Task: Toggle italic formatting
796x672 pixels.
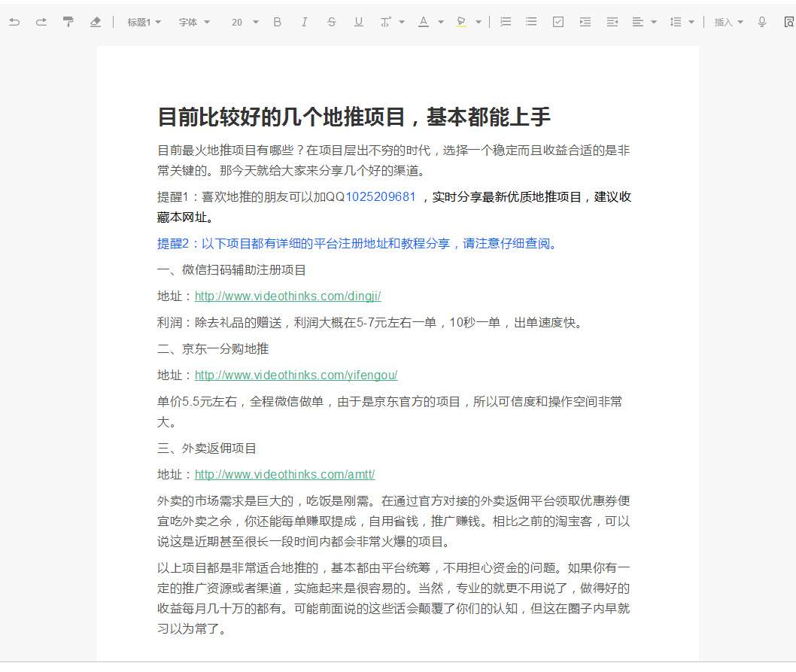Action: (304, 22)
